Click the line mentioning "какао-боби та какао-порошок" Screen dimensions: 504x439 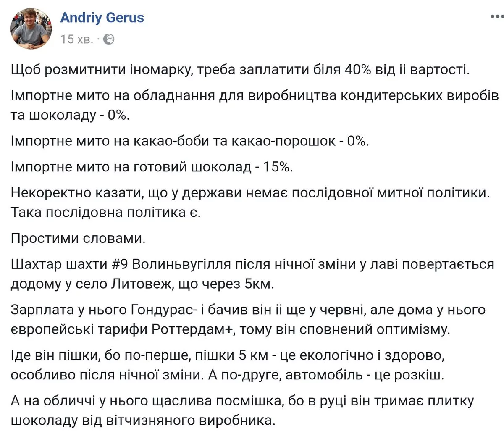(x=189, y=141)
